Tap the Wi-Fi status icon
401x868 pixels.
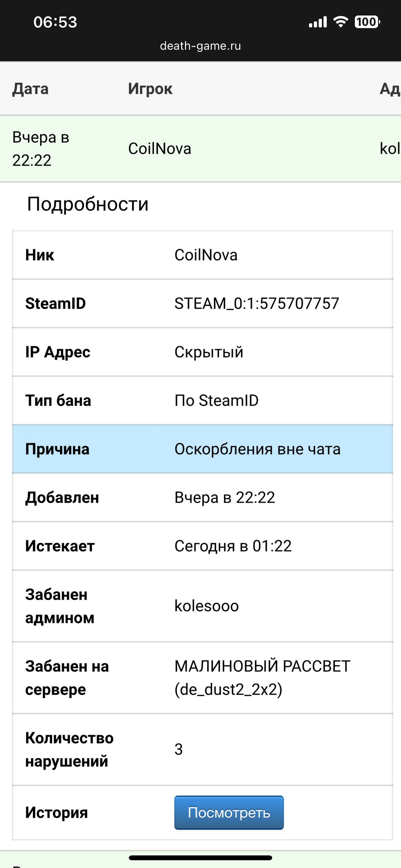[340, 22]
